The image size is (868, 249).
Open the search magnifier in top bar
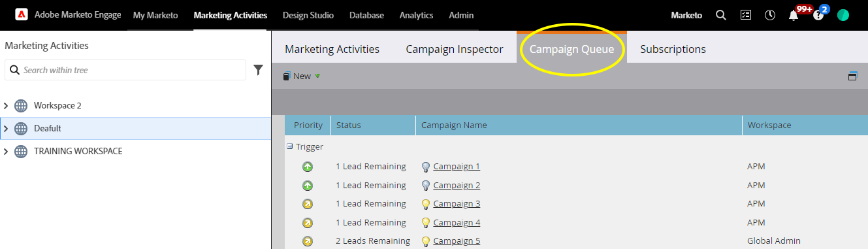[721, 15]
